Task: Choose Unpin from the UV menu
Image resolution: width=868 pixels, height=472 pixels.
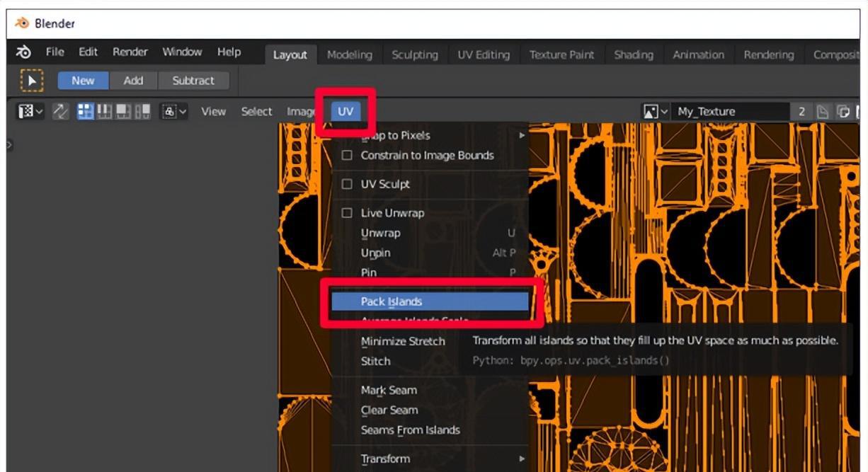Action: 430,253
